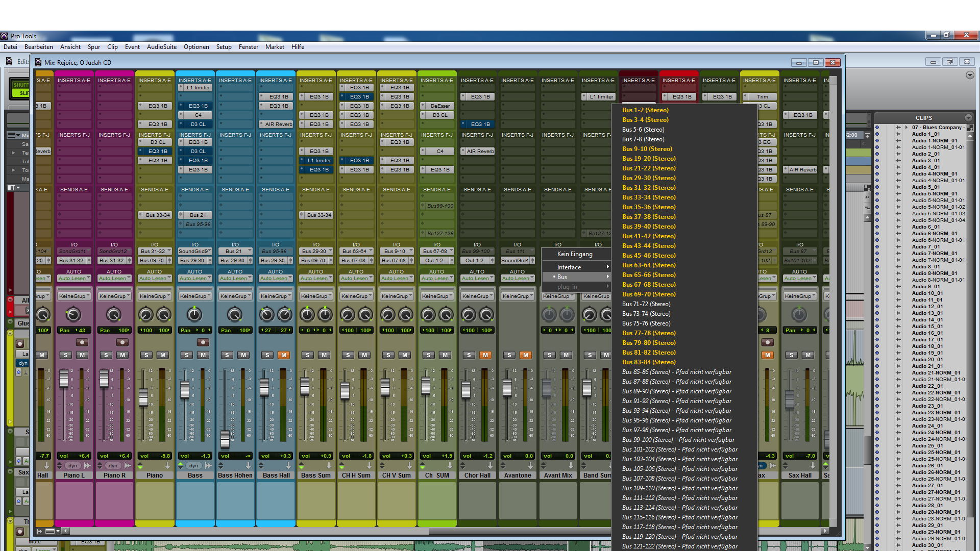Open dyn indicator on the Piano L track
This screenshot has width=980, height=551.
73,466
